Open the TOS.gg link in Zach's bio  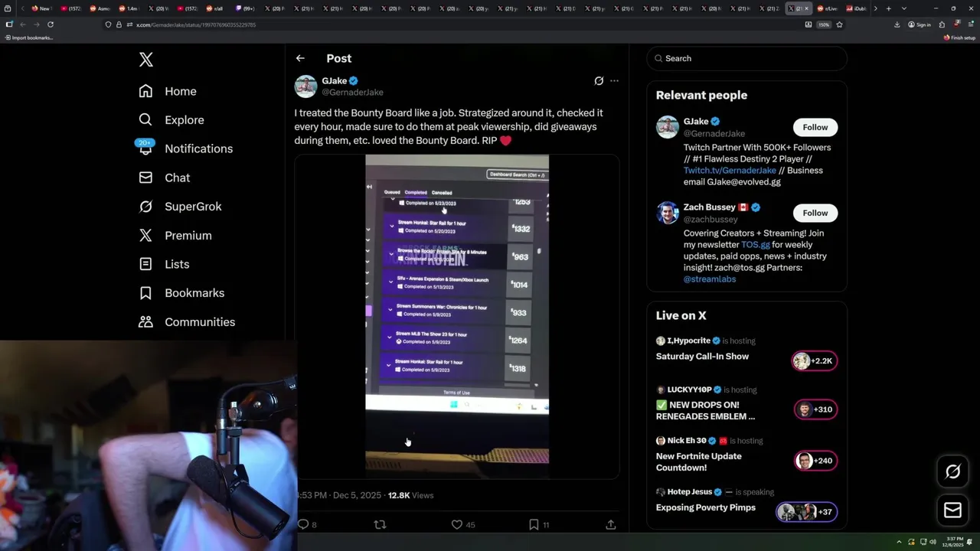[x=756, y=245]
